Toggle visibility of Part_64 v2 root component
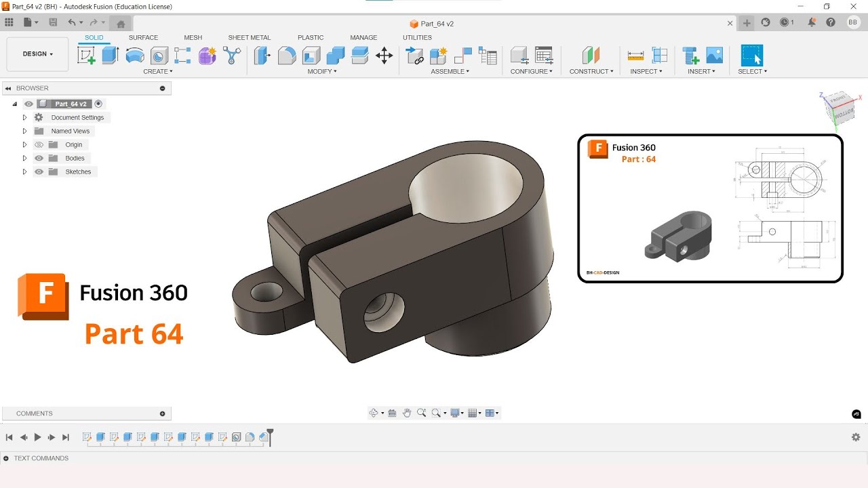This screenshot has width=868, height=488. pyautogui.click(x=28, y=104)
